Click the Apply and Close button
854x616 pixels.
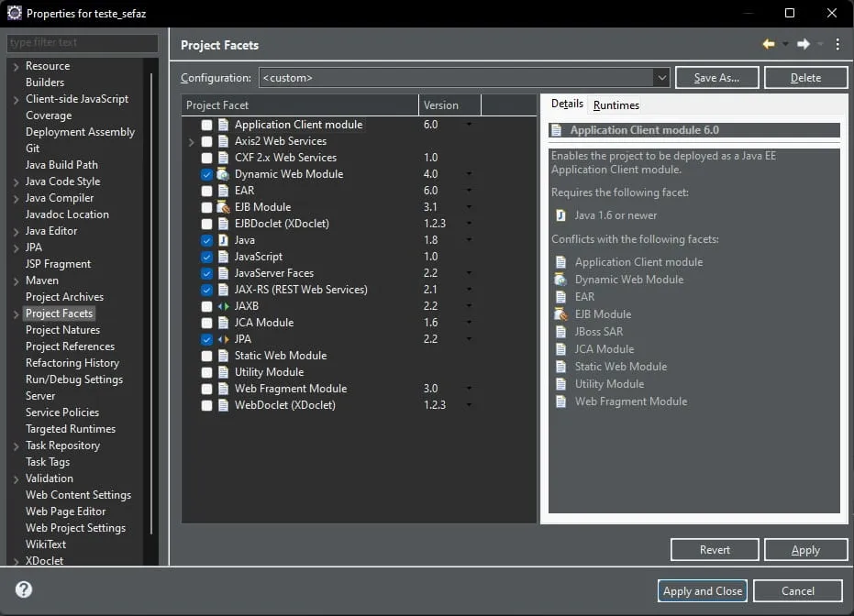point(702,591)
